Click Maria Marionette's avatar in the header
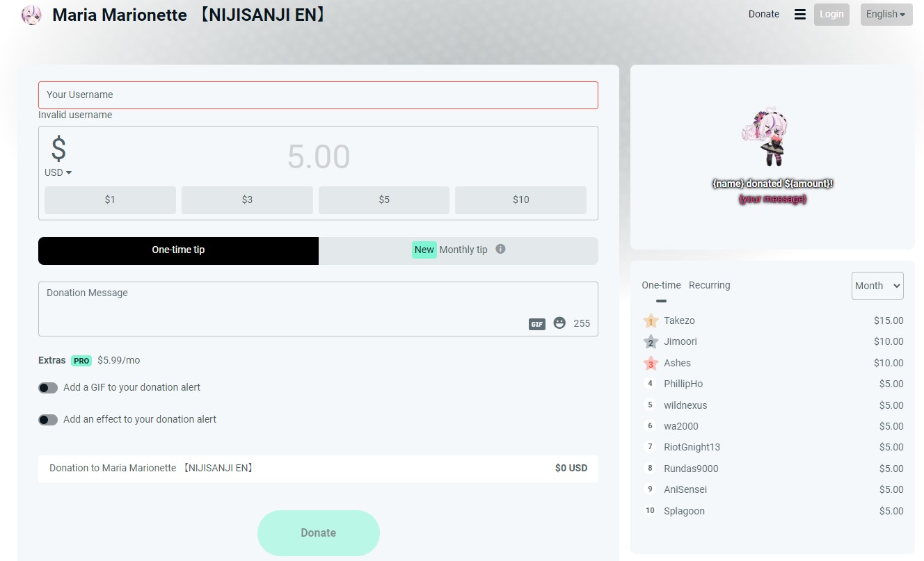924x561 pixels. 31,15
